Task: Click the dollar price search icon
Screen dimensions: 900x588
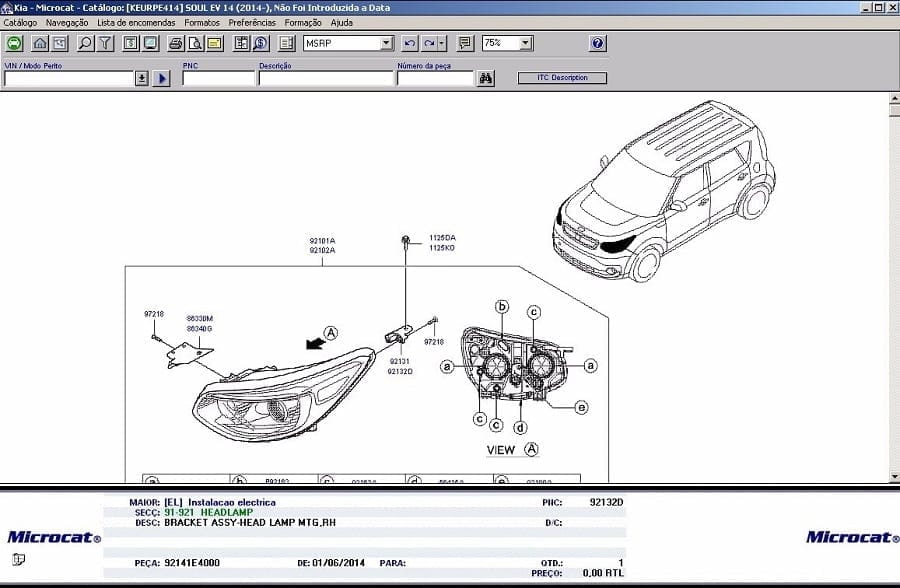Action: pyautogui.click(x=261, y=43)
